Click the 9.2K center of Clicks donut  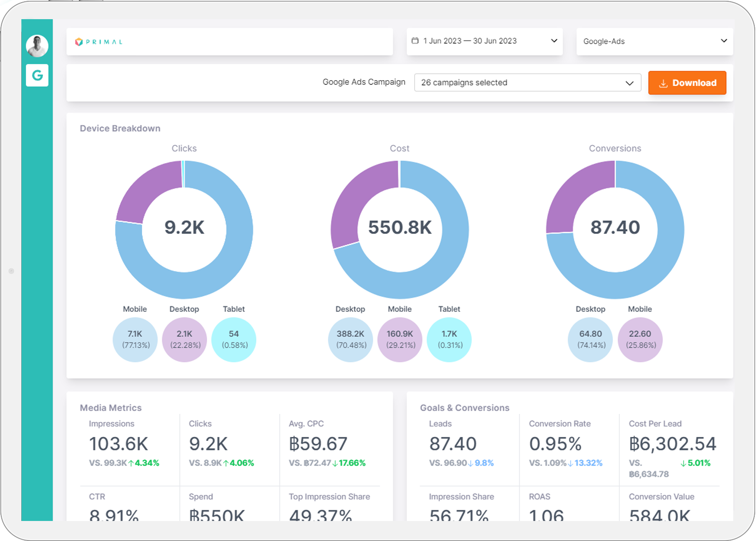click(184, 227)
